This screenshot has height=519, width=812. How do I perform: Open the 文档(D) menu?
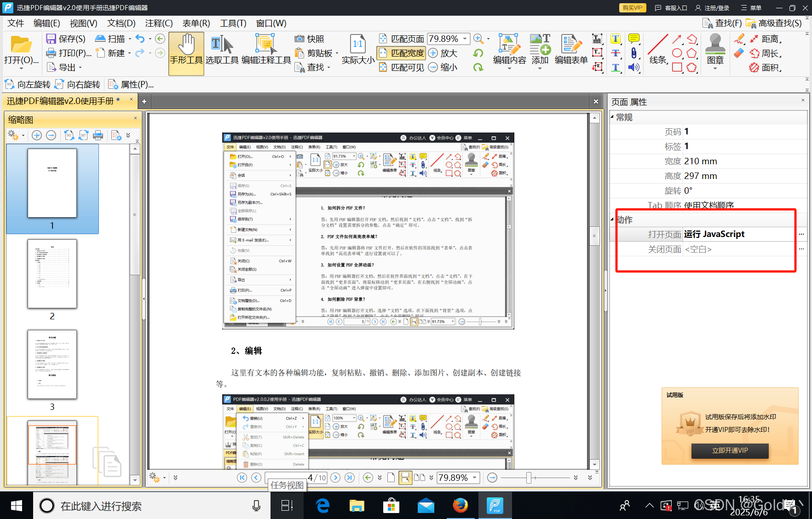point(121,23)
